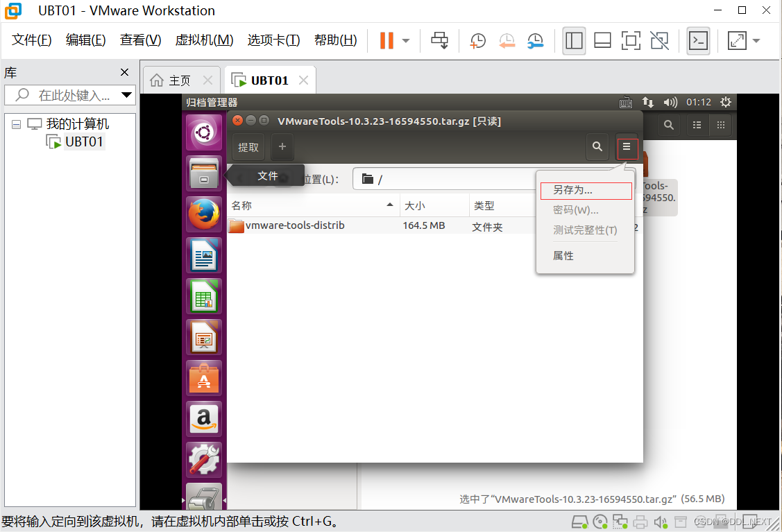Switch Files window to grid view
Screen dimensions: 782x532
[x=721, y=125]
